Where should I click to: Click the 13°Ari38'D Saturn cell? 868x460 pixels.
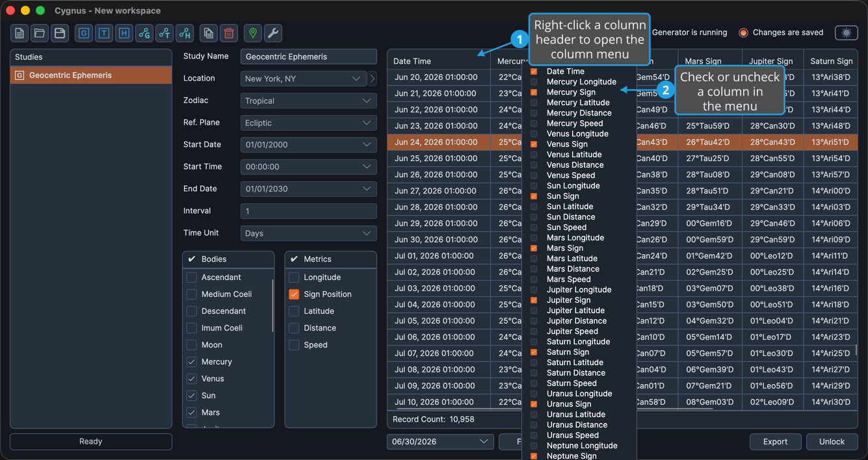[831, 77]
